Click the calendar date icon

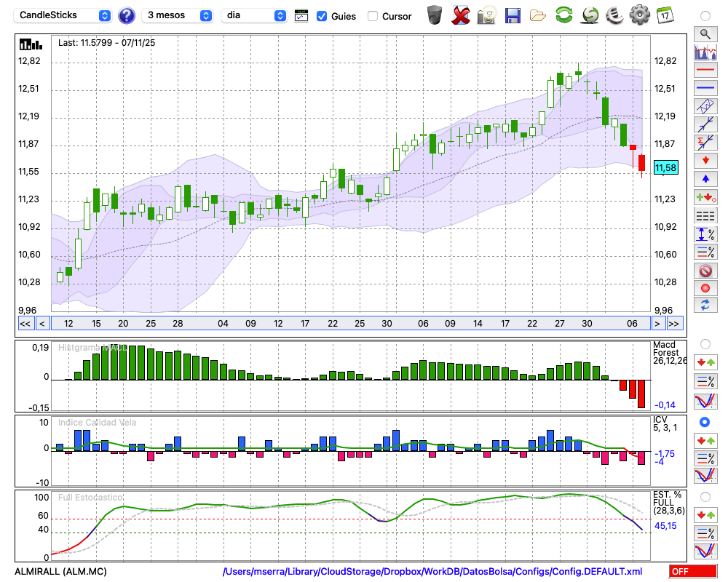pos(664,15)
